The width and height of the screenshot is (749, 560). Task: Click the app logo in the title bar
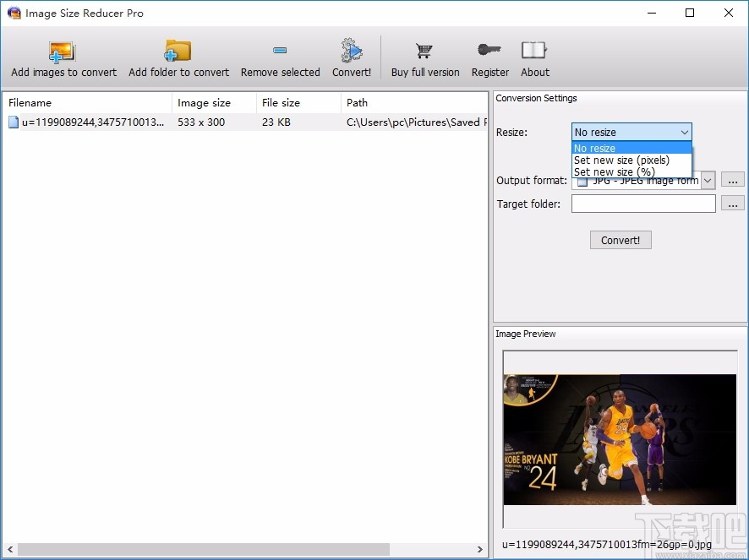(x=14, y=13)
